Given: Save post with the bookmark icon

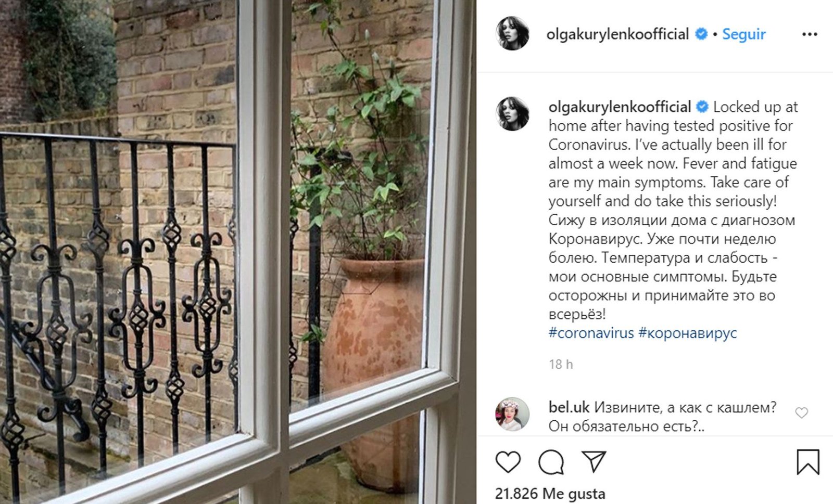Looking at the screenshot, I should tap(808, 462).
